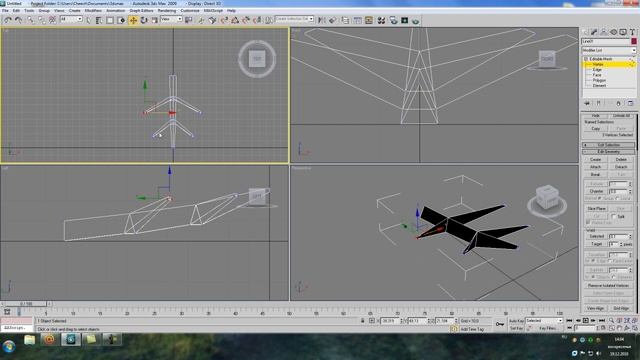This screenshot has height=360, width=640.
Task: Click the ViewCube in Top viewport
Action: pyautogui.click(x=257, y=59)
